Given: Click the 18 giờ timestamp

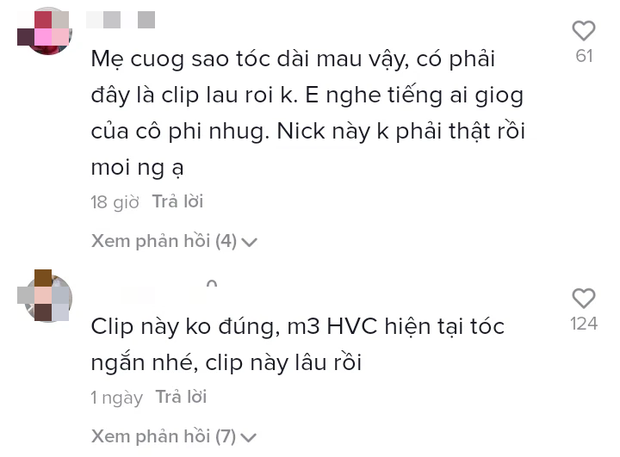Looking at the screenshot, I should 115,202.
